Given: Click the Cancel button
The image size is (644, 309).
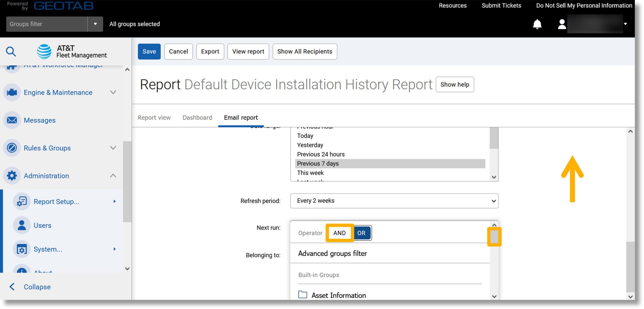Looking at the screenshot, I should point(178,51).
